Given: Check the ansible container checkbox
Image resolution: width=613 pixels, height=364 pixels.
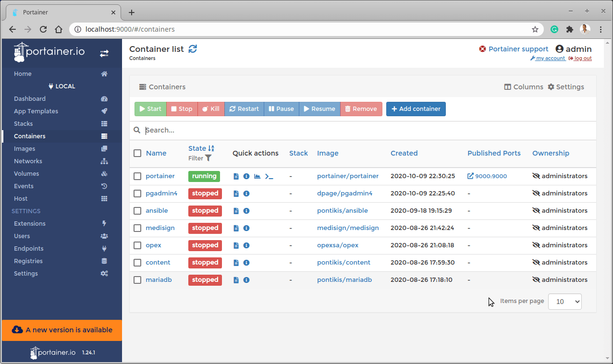Looking at the screenshot, I should tap(137, 211).
